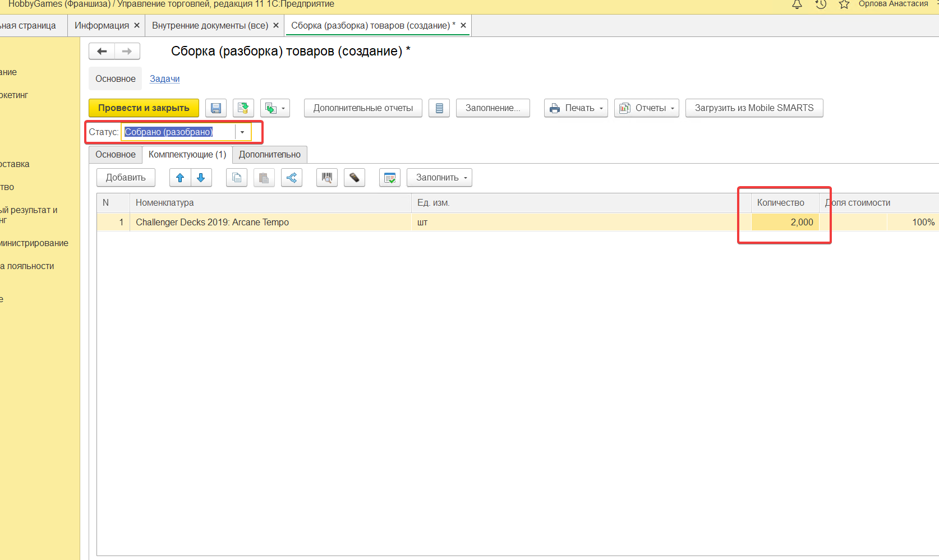Click the barcode search icon
Image resolution: width=939 pixels, height=560 pixels.
tap(327, 178)
